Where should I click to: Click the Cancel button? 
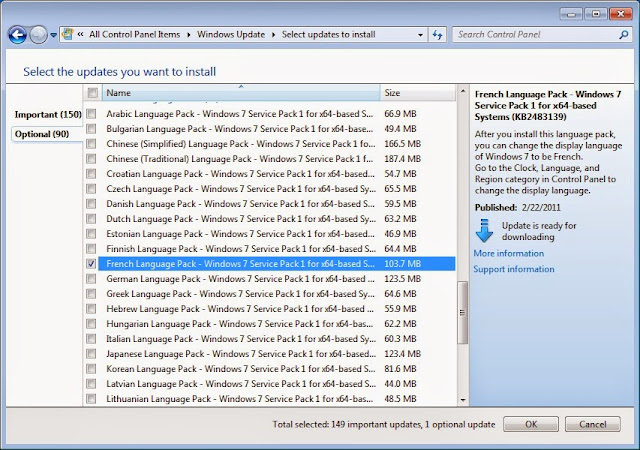[593, 424]
